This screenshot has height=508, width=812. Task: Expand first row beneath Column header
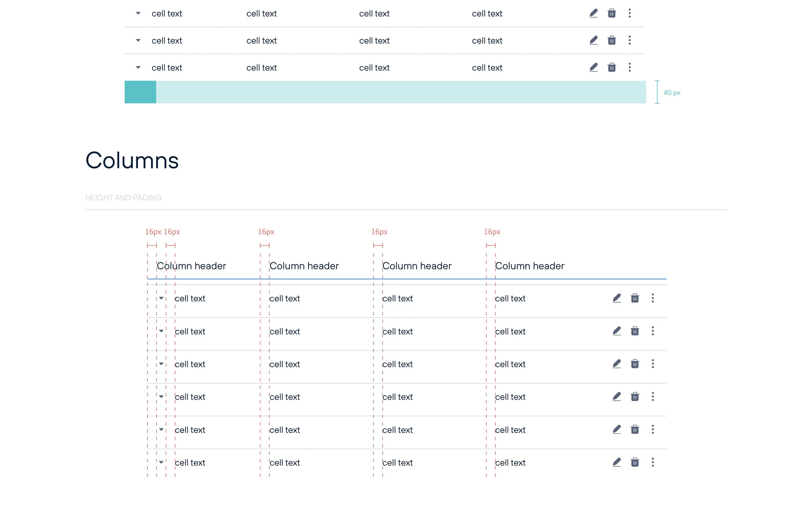(161, 298)
